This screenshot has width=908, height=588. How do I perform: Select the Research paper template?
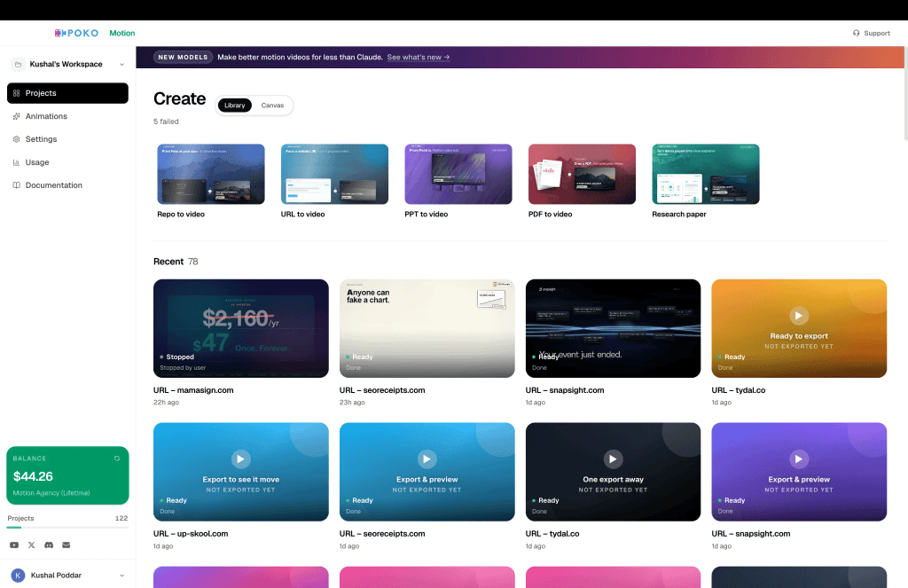(x=705, y=175)
